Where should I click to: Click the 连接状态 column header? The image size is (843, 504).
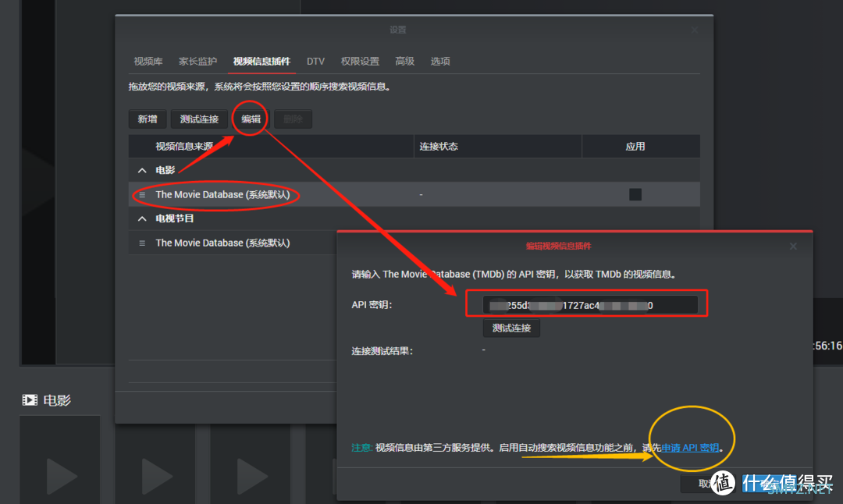click(498, 146)
